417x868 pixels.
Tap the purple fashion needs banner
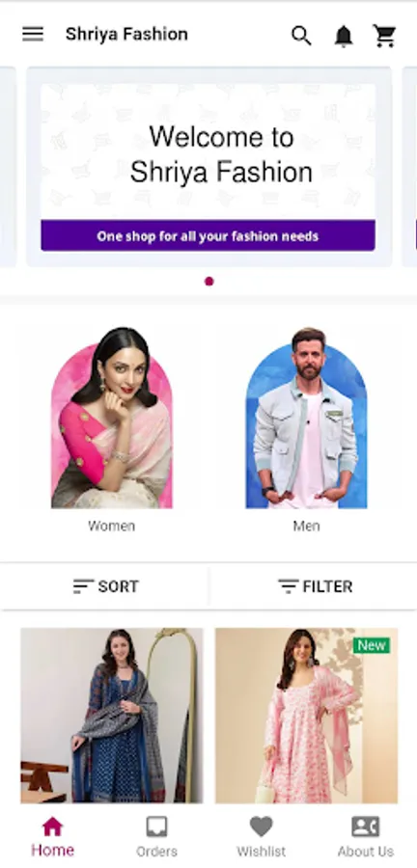pos(208,236)
